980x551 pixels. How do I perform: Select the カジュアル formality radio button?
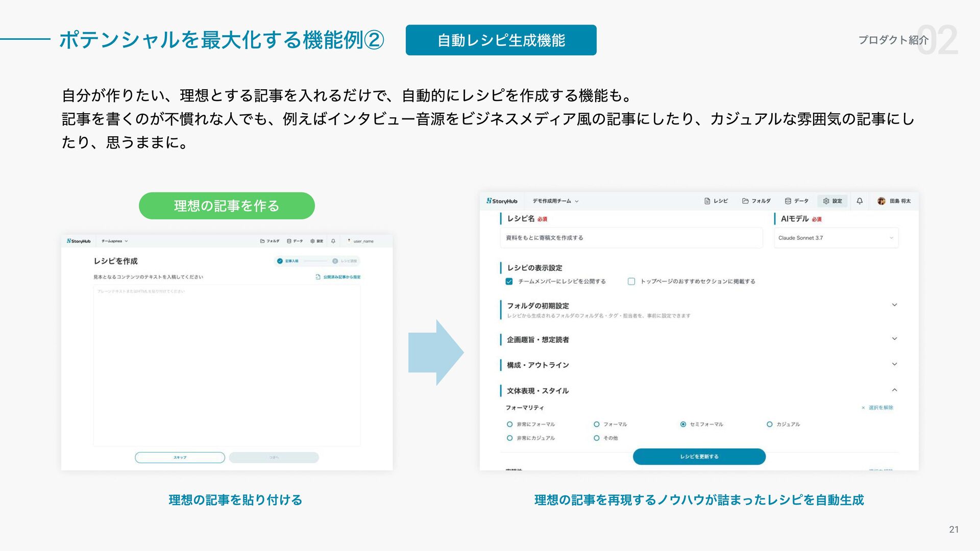pos(769,424)
